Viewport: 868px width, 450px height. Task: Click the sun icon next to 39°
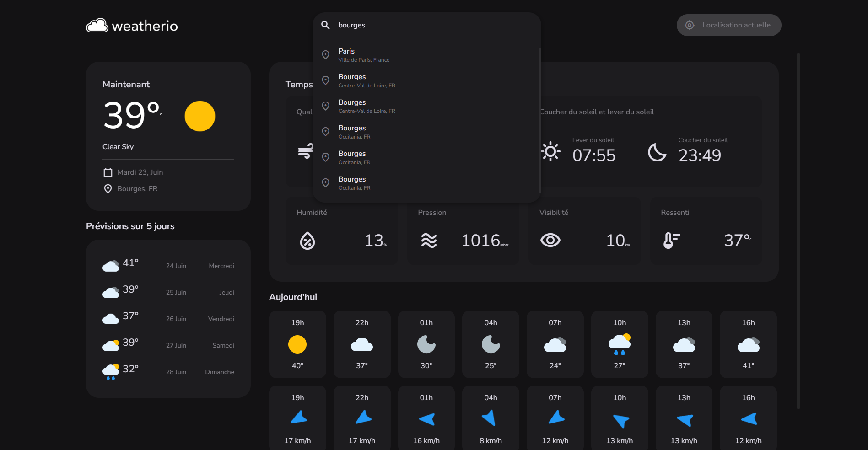tap(200, 116)
